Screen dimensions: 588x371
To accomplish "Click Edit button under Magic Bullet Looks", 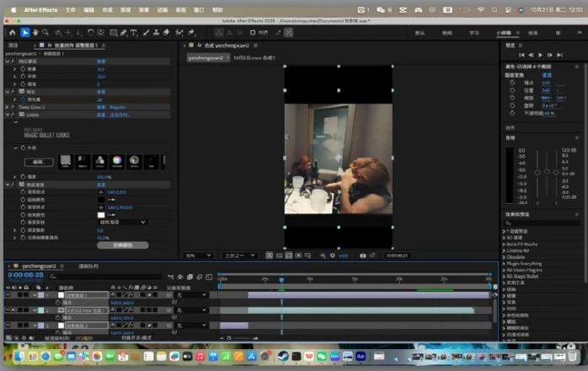I will [39, 162].
